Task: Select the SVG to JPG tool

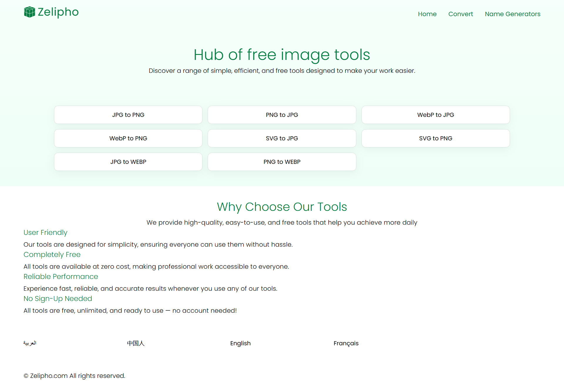Action: click(x=282, y=138)
